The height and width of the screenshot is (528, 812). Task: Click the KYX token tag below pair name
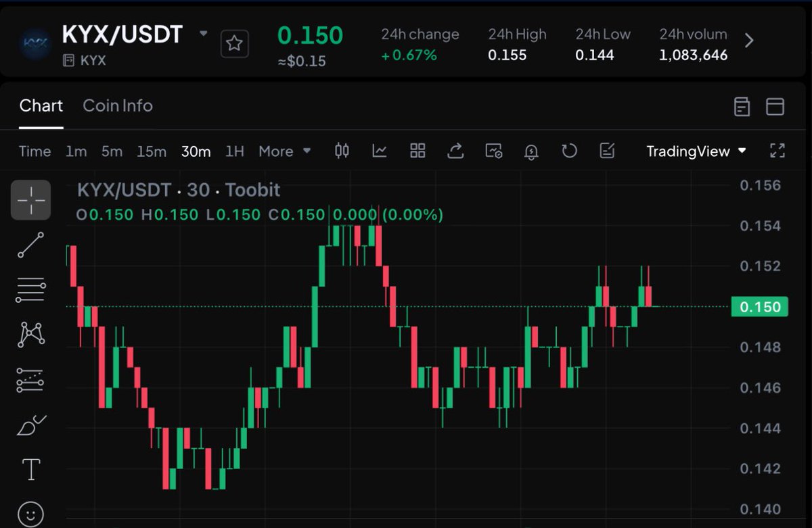click(84, 61)
